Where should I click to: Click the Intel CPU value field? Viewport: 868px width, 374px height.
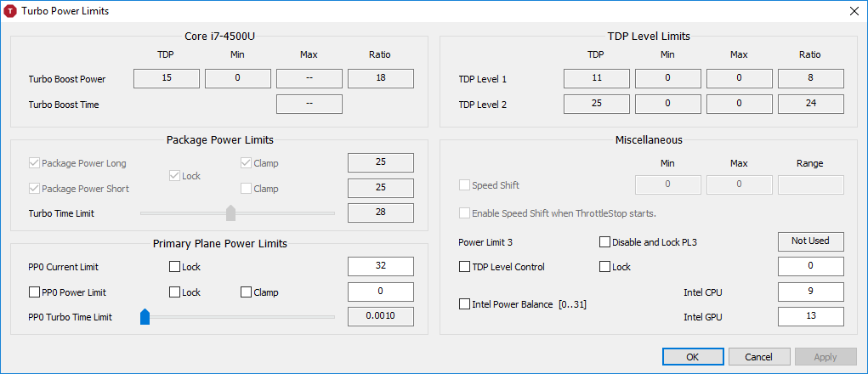pos(811,292)
